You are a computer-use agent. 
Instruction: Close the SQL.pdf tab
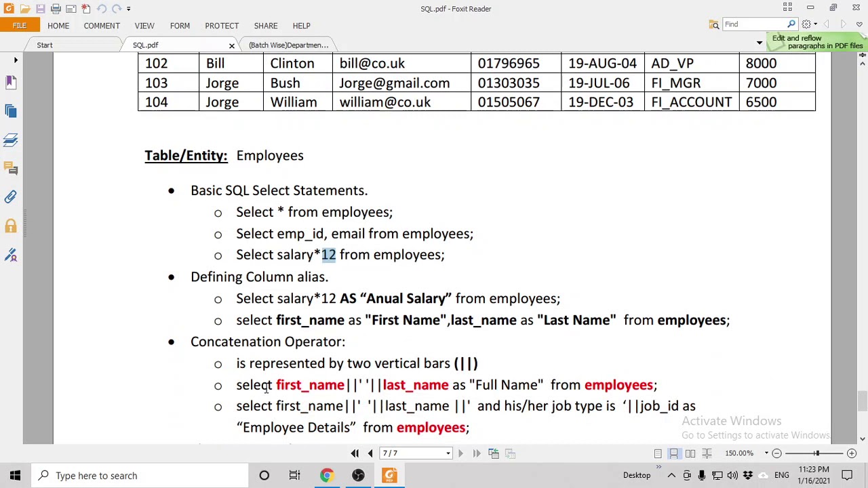tap(231, 45)
